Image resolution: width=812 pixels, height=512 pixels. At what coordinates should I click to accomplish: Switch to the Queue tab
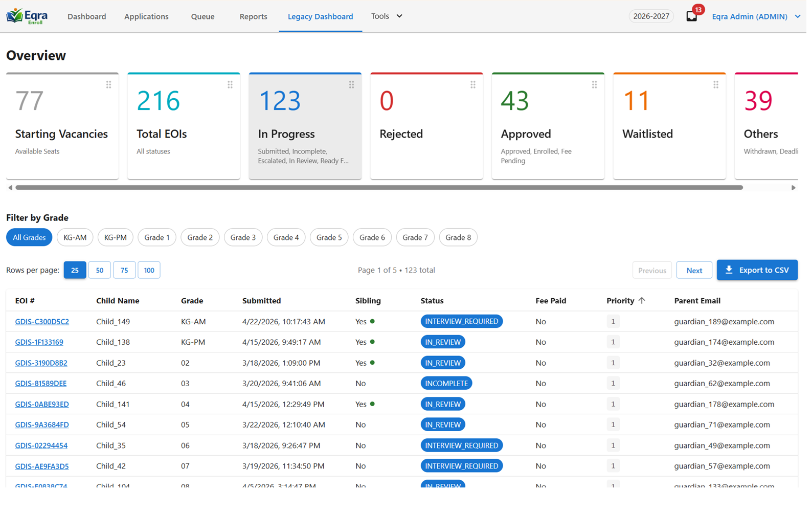(203, 16)
